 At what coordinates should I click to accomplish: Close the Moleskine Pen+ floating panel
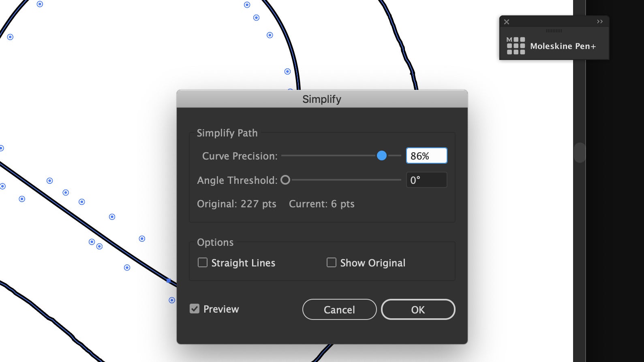click(x=507, y=22)
